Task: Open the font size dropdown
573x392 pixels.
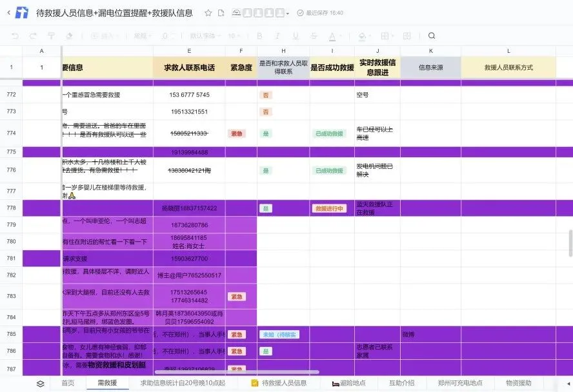Action: point(234,35)
